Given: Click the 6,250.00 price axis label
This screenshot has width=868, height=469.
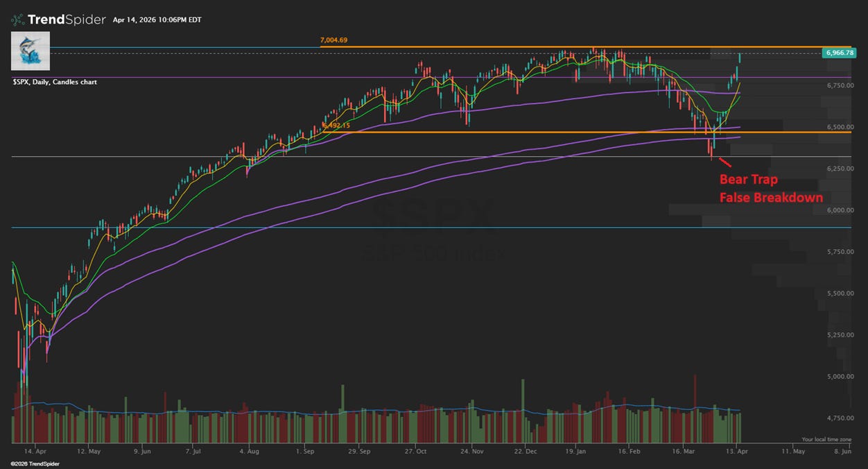Looking at the screenshot, I should [840, 169].
